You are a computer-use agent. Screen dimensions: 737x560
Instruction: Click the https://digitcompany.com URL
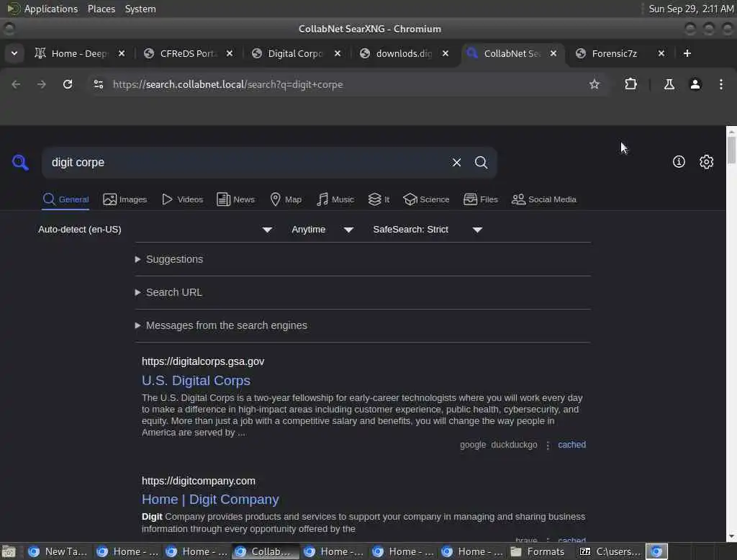click(x=199, y=481)
